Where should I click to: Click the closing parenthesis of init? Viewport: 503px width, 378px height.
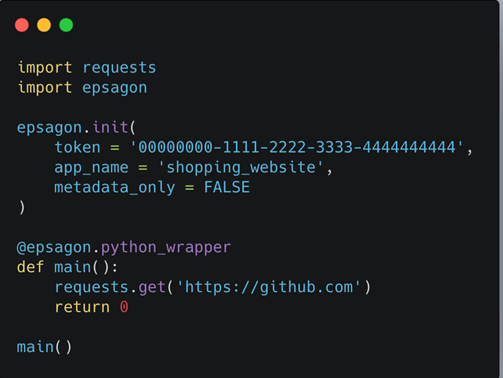[22, 208]
